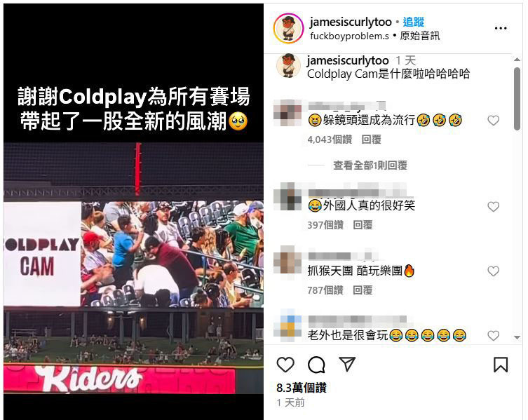The height and width of the screenshot is (420, 528).
Task: Open jamesiscurlytoo profile avatar in header
Action: coord(289,29)
